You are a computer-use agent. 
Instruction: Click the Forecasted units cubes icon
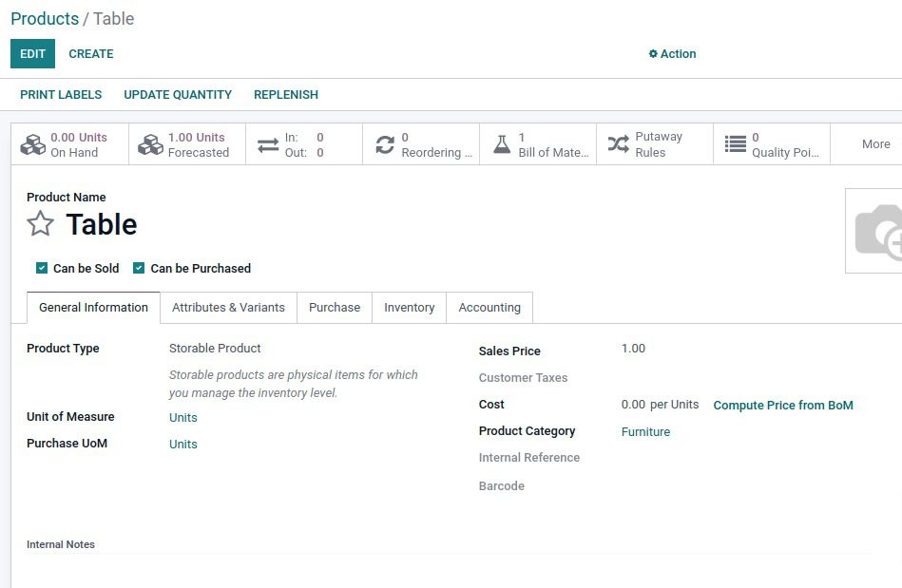pyautogui.click(x=150, y=144)
